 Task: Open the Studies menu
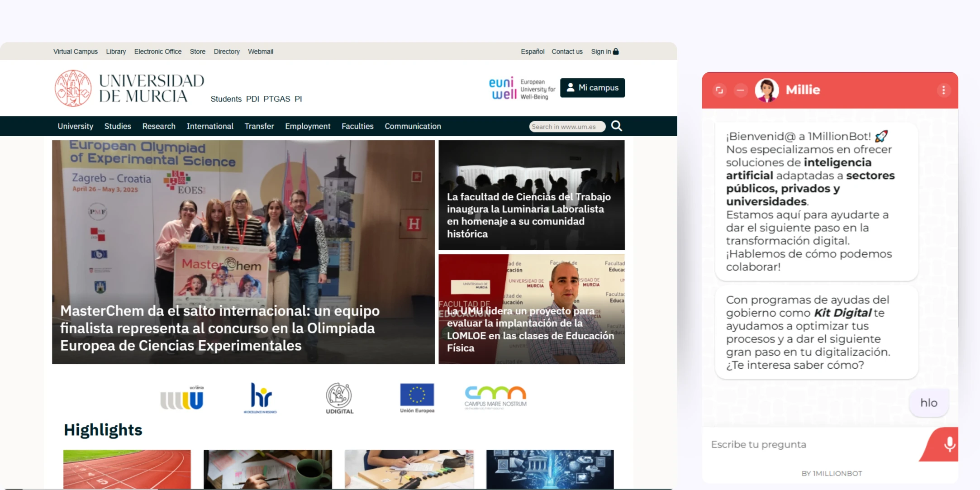pyautogui.click(x=118, y=126)
